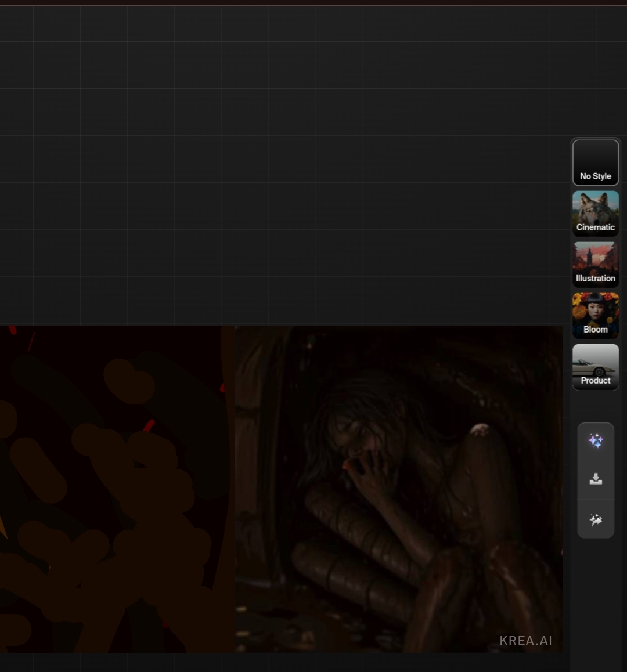
Task: Click the share arrow with sparkles icon
Action: [x=596, y=520]
